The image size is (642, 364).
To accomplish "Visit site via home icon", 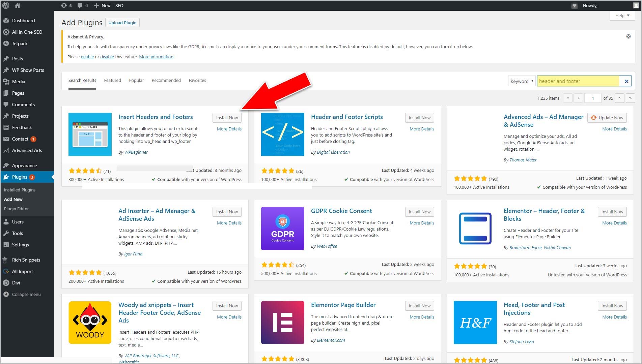I will pyautogui.click(x=18, y=5).
